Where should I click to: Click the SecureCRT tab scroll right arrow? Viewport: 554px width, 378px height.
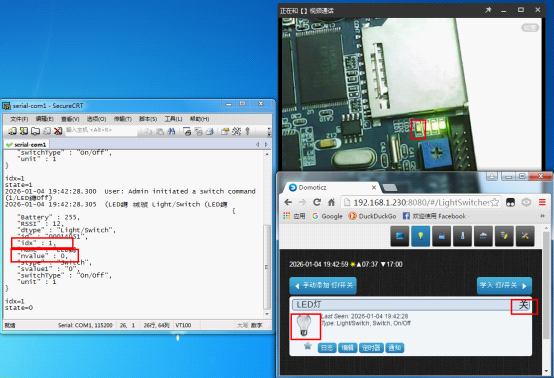coord(266,144)
